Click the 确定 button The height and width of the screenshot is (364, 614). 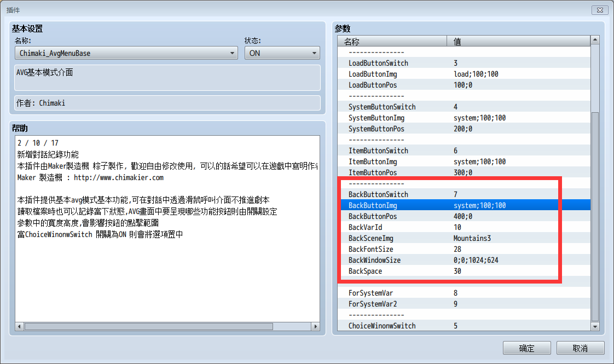tap(526, 348)
